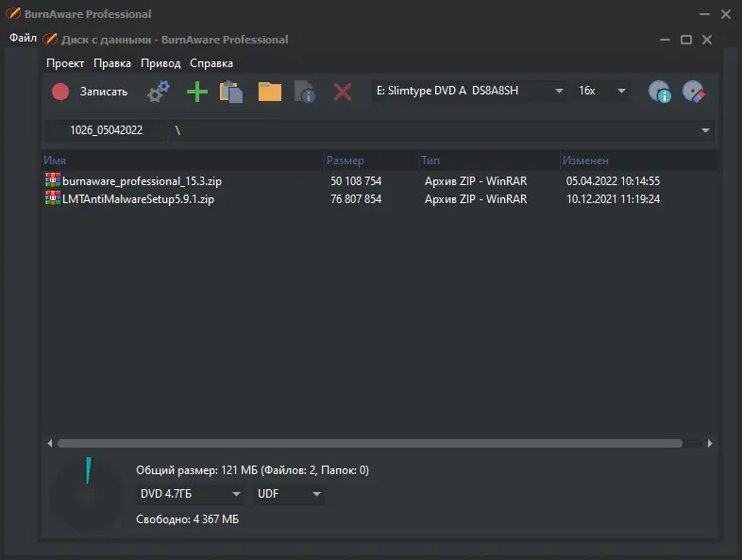This screenshot has height=560, width=742.
Task: Click the red Burn record icon
Action: (60, 92)
